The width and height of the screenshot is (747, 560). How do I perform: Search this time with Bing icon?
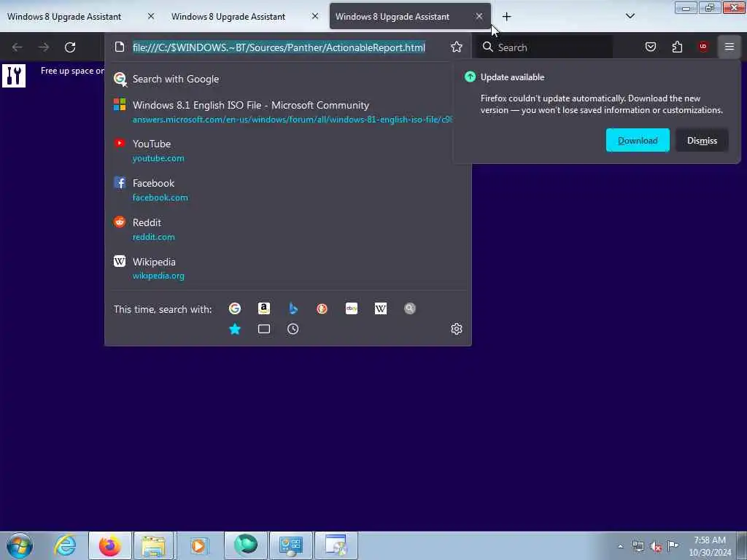[293, 308]
